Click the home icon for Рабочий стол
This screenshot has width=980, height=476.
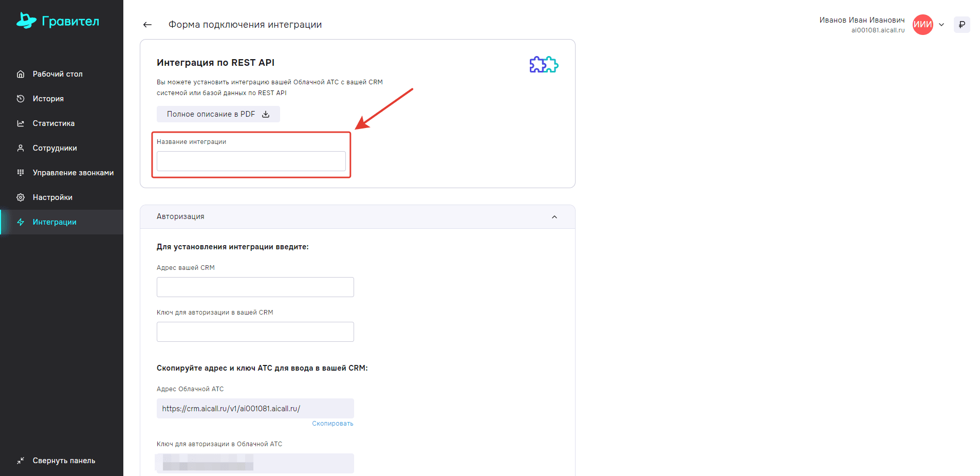point(21,74)
